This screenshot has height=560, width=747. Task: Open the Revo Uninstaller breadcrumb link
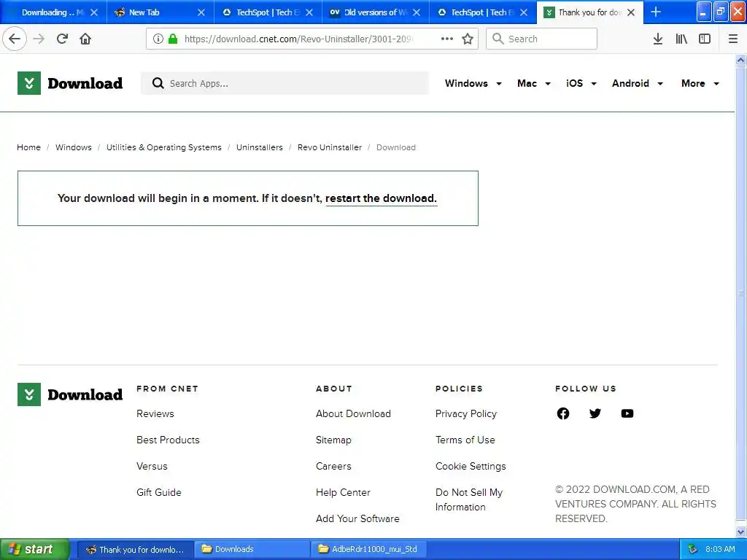coord(330,147)
